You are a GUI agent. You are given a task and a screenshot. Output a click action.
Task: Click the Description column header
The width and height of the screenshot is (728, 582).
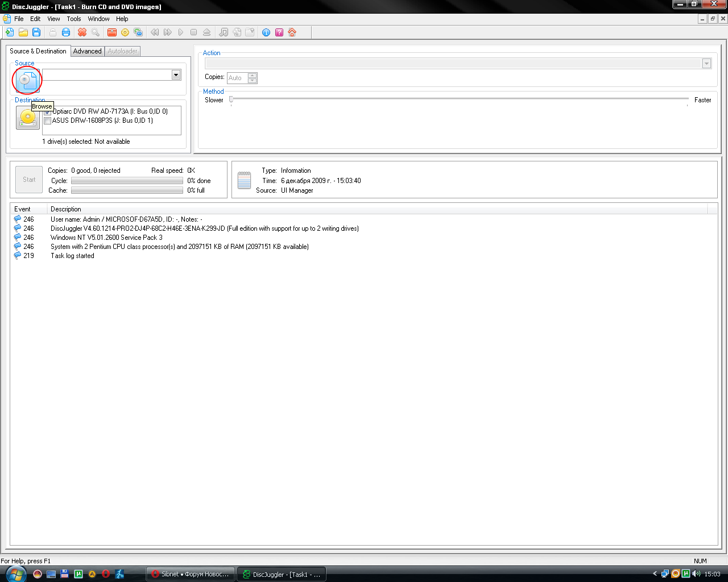click(378, 209)
